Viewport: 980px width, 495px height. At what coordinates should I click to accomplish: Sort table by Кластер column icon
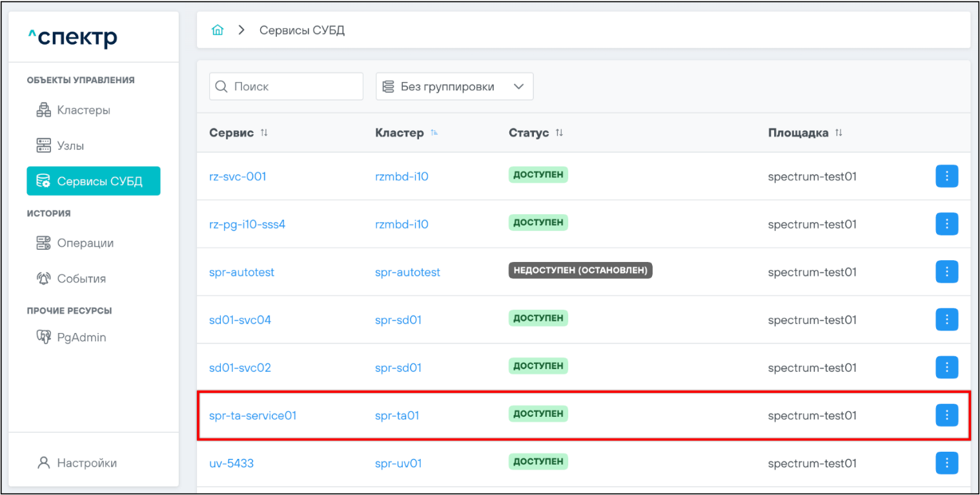pyautogui.click(x=434, y=133)
